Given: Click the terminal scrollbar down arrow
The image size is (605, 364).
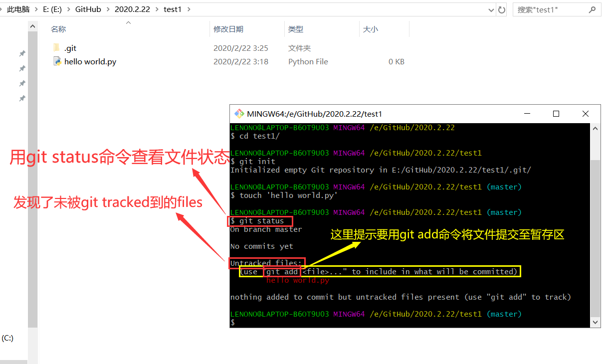Looking at the screenshot, I should tap(595, 322).
